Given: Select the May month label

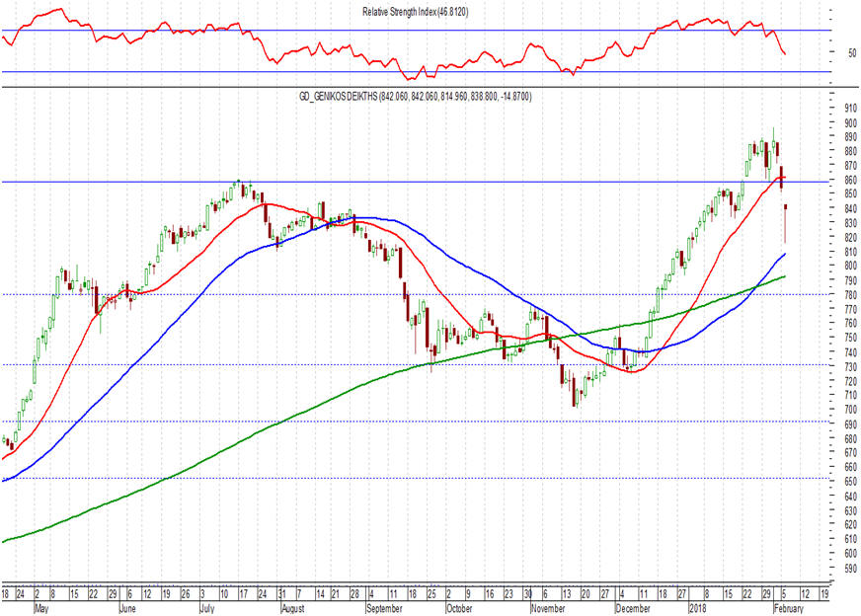Looking at the screenshot, I should click(41, 609).
